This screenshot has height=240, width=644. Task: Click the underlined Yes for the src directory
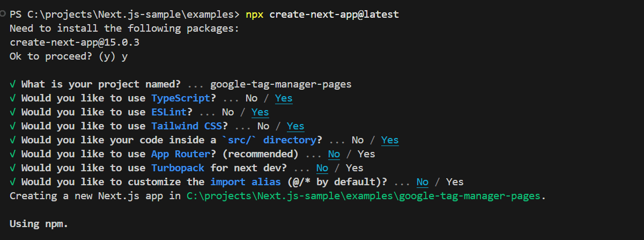tap(390, 140)
